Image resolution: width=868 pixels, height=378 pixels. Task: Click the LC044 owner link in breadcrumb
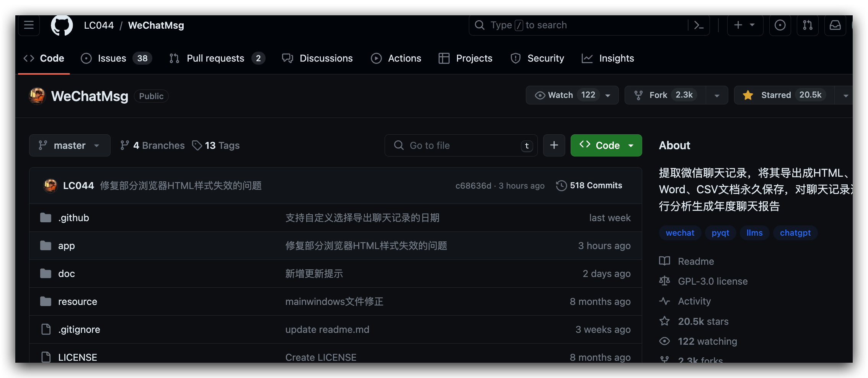tap(99, 25)
